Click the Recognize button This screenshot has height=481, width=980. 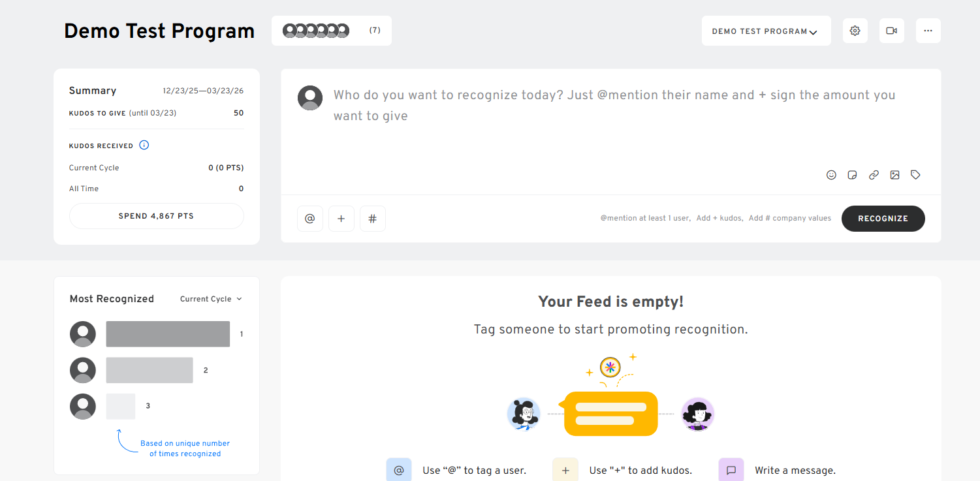[x=883, y=219]
